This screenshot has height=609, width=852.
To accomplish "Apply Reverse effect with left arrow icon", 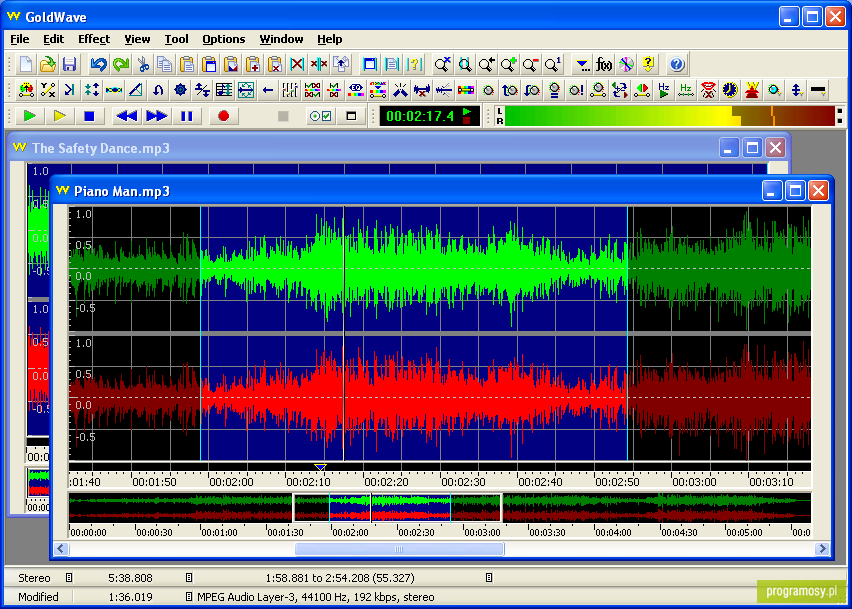I will 268,90.
